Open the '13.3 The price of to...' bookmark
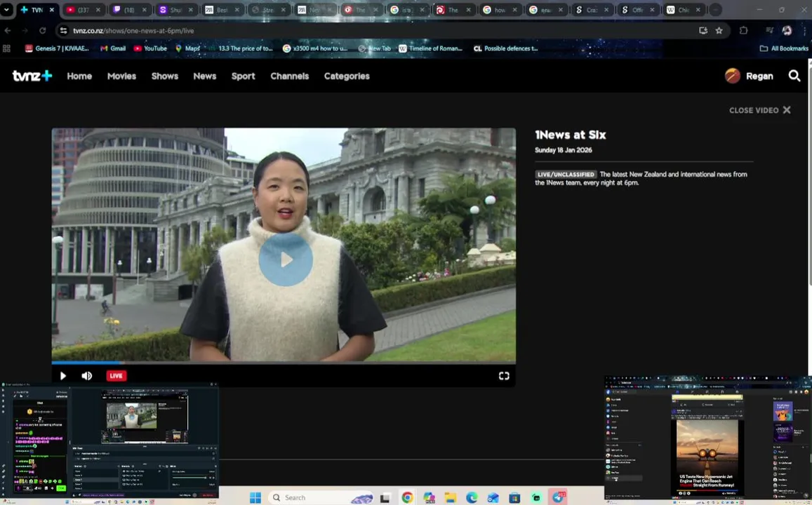The width and height of the screenshot is (812, 505). (240, 48)
